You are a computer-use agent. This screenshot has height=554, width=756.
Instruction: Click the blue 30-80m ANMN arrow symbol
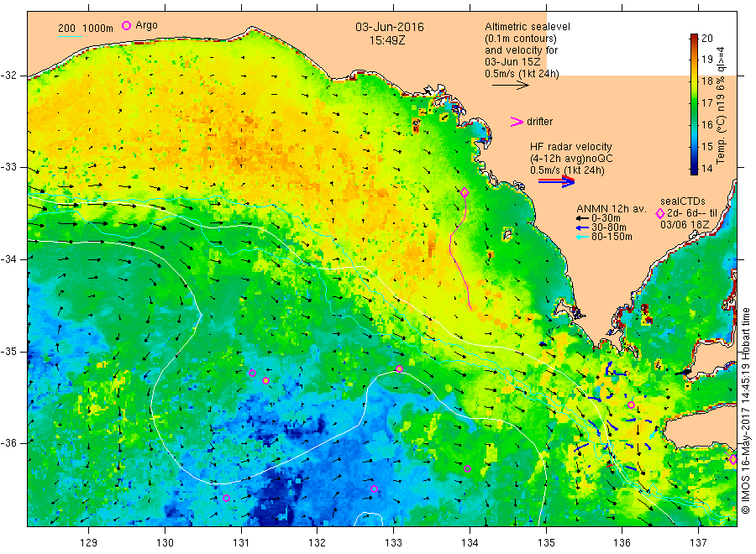point(582,227)
